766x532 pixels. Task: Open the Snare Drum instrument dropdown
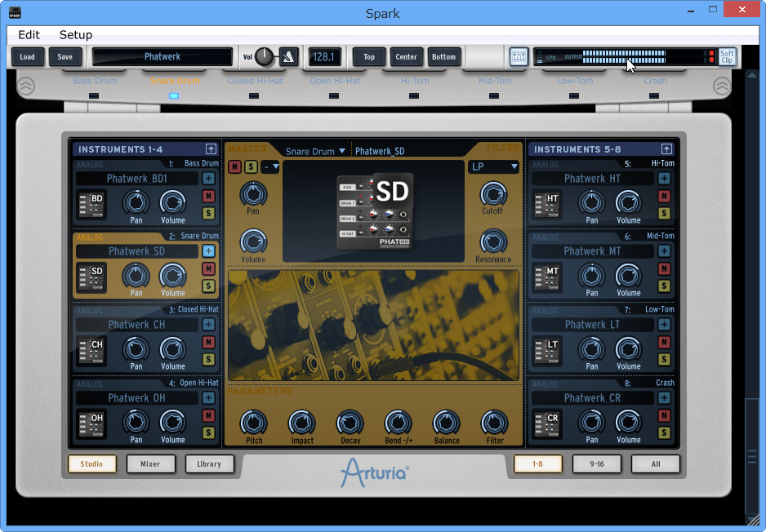315,151
